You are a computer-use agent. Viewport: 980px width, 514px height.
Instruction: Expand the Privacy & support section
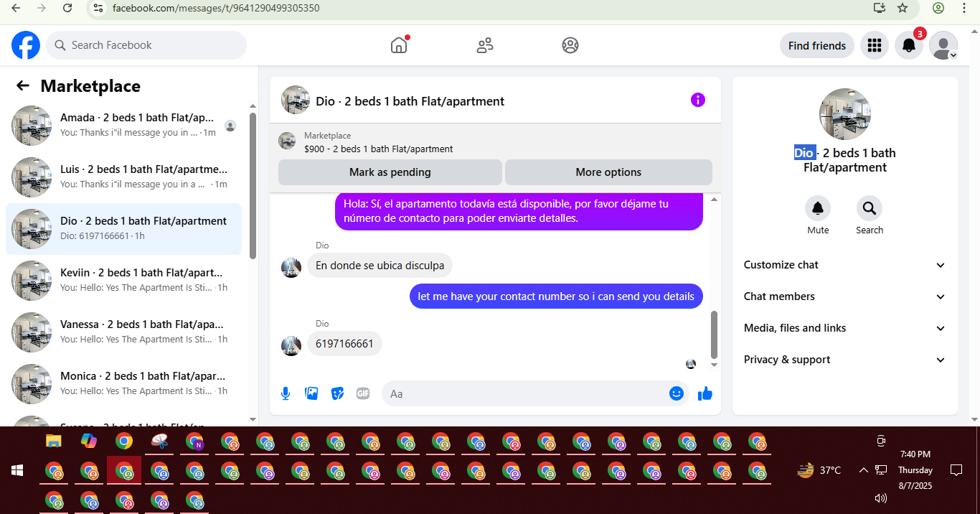pyautogui.click(x=845, y=360)
